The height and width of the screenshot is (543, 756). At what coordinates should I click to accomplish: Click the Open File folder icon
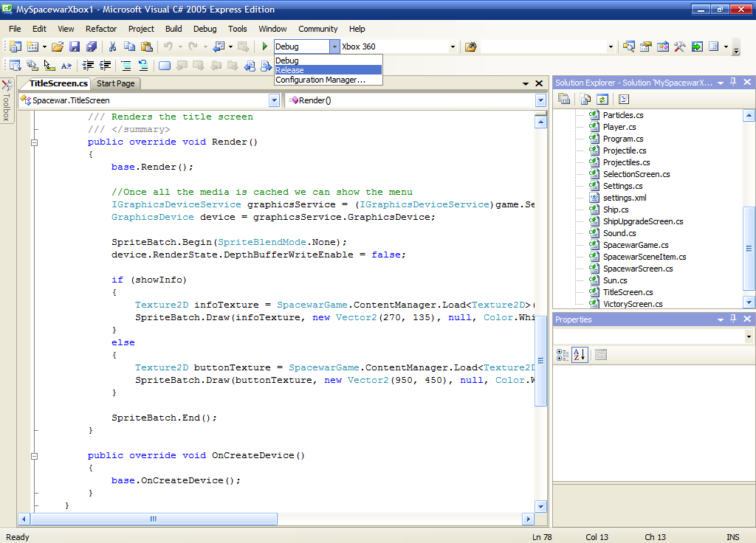coord(57,46)
